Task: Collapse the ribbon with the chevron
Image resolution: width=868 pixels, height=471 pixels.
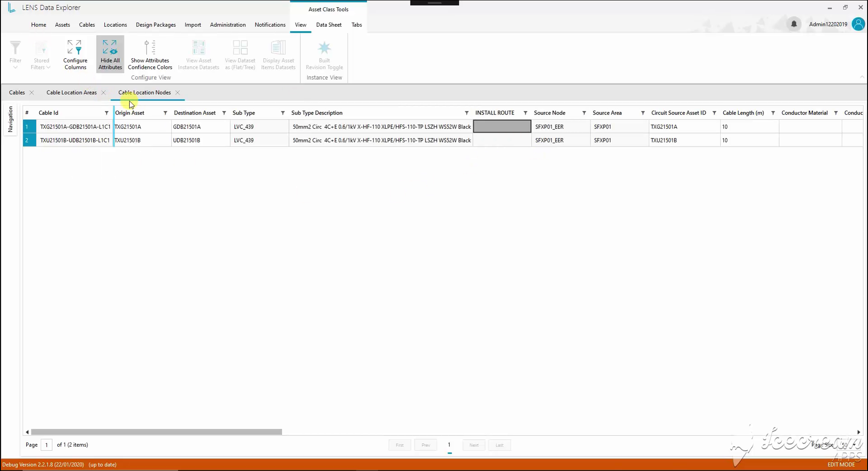Action: (x=862, y=77)
